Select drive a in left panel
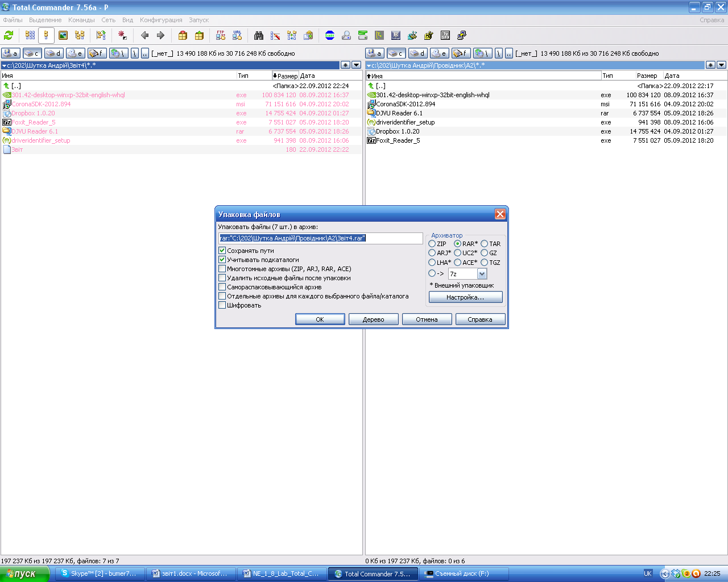This screenshot has height=582, width=728. 10,53
